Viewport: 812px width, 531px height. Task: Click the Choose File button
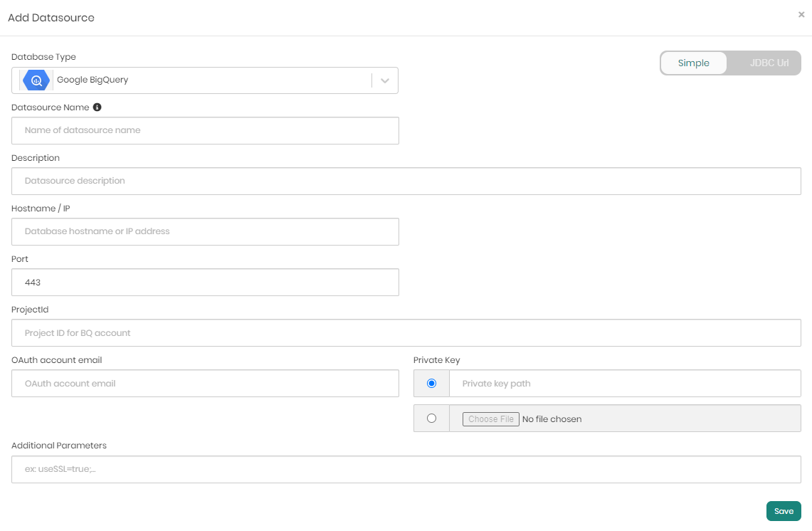coord(490,419)
